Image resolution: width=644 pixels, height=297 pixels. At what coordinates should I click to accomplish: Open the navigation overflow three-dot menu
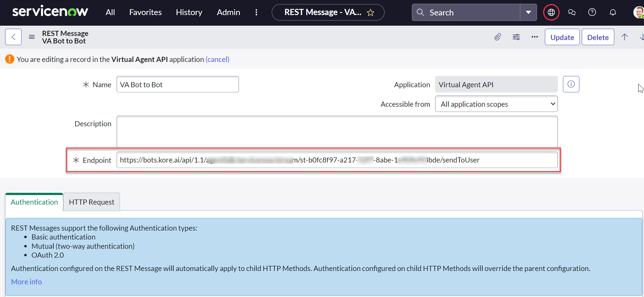click(256, 13)
